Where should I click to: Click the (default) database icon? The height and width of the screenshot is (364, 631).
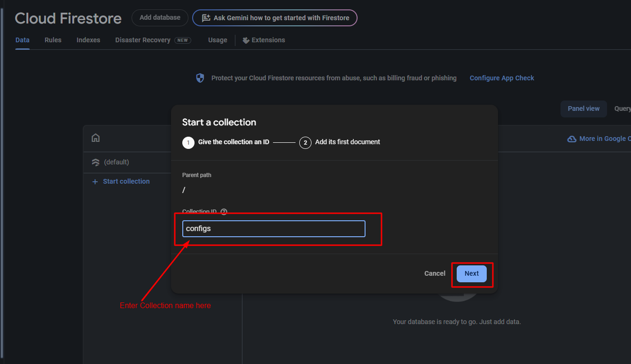pyautogui.click(x=95, y=162)
